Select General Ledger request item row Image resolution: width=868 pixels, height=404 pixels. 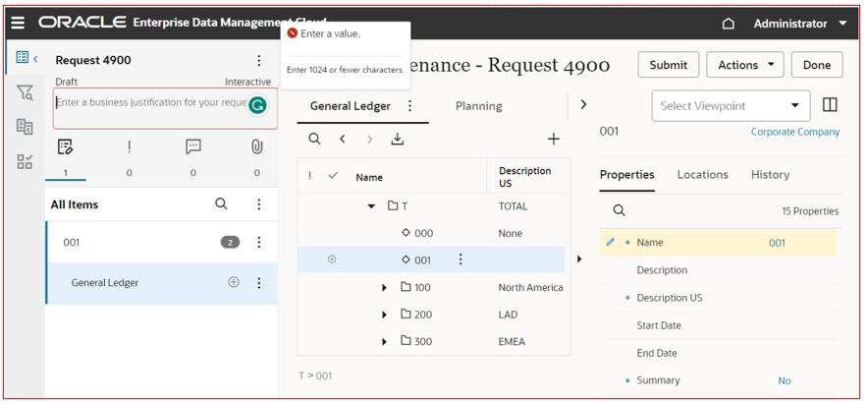point(161,283)
